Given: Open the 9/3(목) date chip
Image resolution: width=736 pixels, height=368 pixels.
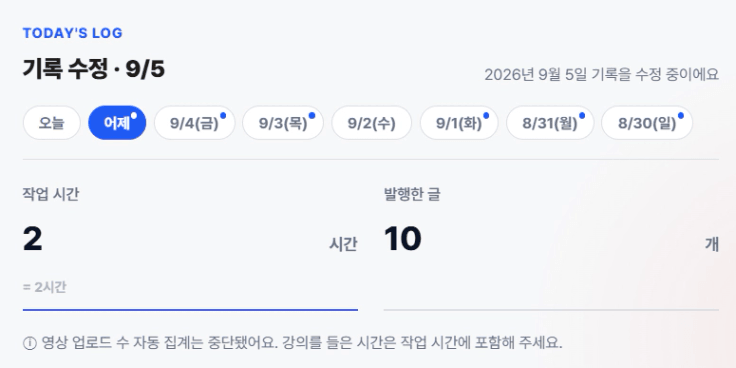Looking at the screenshot, I should (283, 123).
